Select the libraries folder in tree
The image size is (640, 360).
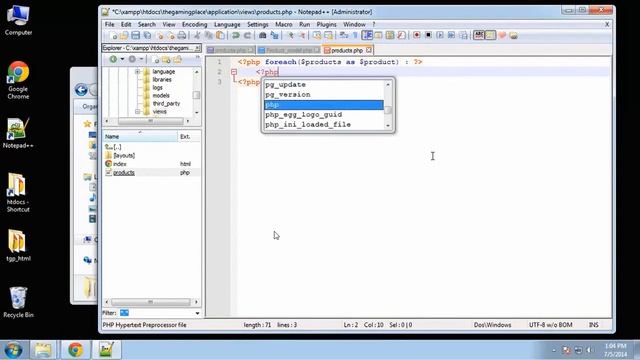(162, 80)
